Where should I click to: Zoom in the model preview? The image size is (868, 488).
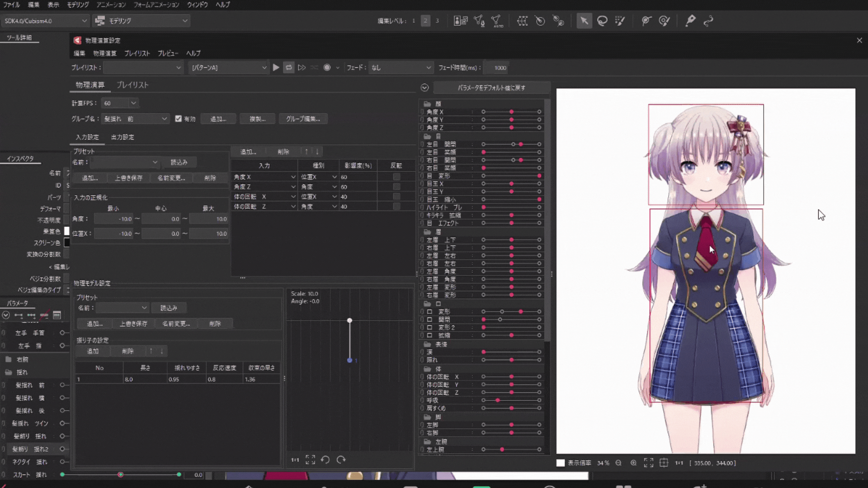click(x=633, y=463)
